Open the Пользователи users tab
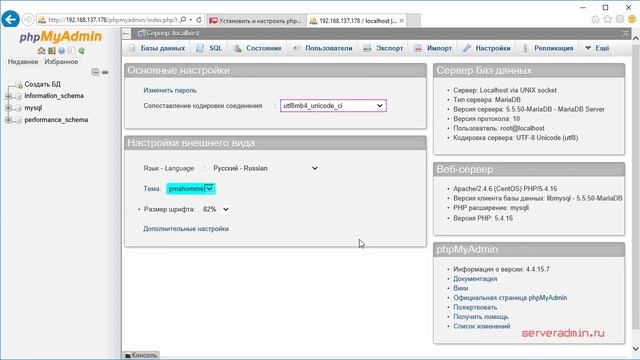The height and width of the screenshot is (360, 640). point(322,48)
